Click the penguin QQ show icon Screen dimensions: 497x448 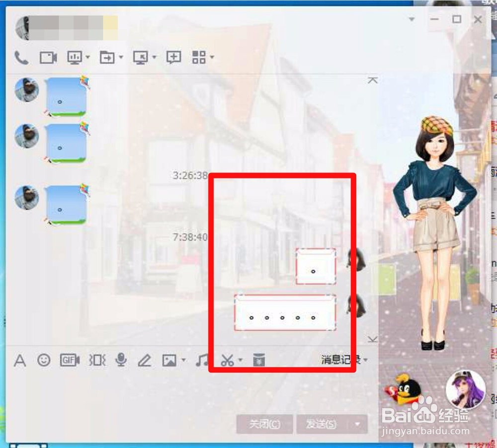[403, 389]
